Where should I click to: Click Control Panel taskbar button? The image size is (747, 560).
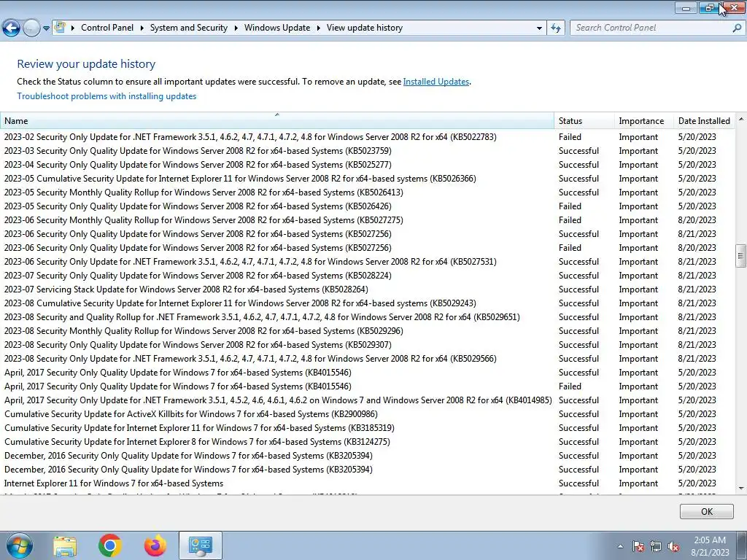tap(200, 545)
